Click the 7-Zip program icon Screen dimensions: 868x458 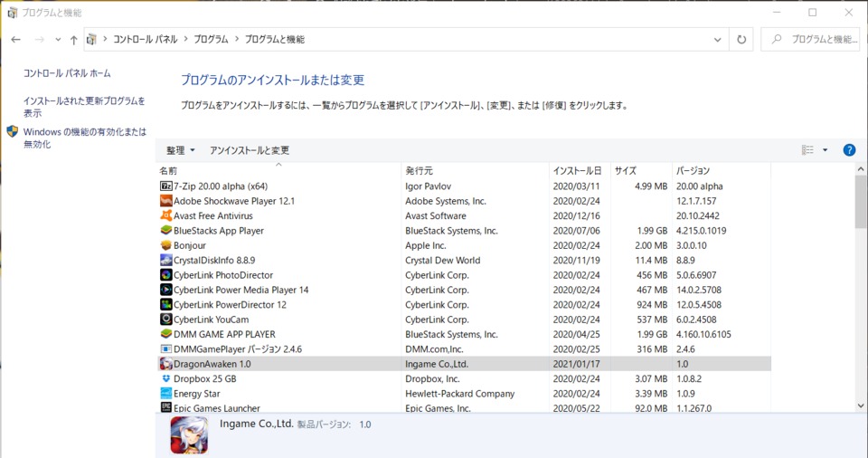pyautogui.click(x=165, y=186)
